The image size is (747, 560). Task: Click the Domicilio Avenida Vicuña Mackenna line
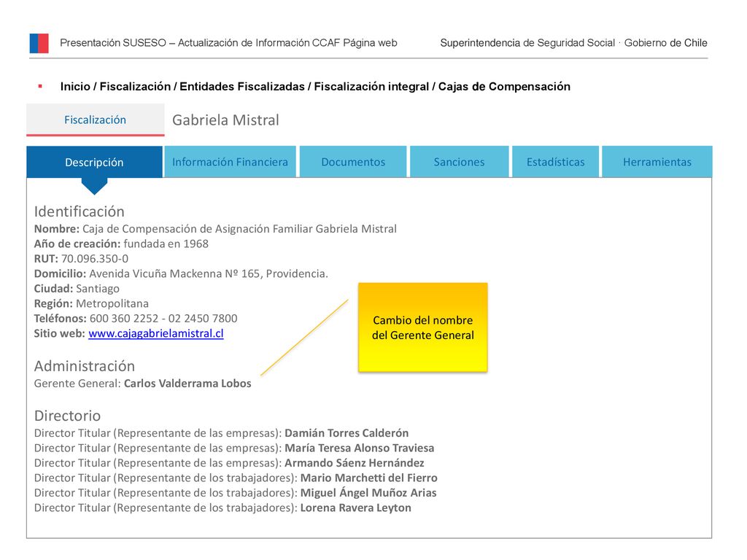point(181,274)
